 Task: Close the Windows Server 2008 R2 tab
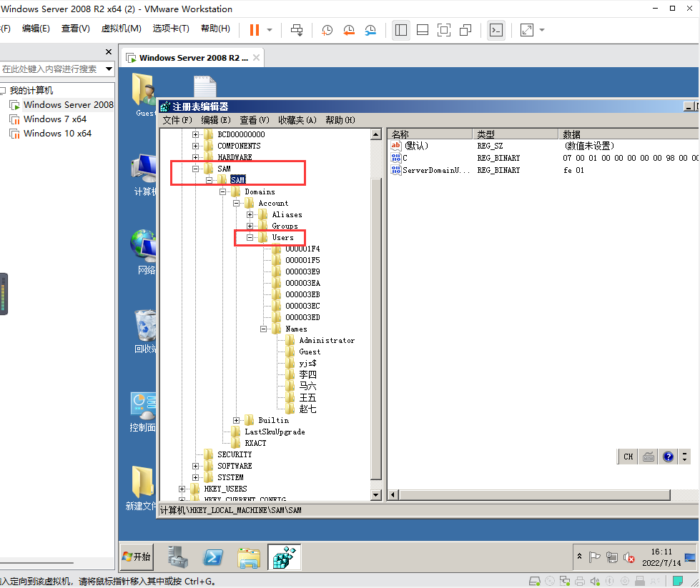[256, 58]
